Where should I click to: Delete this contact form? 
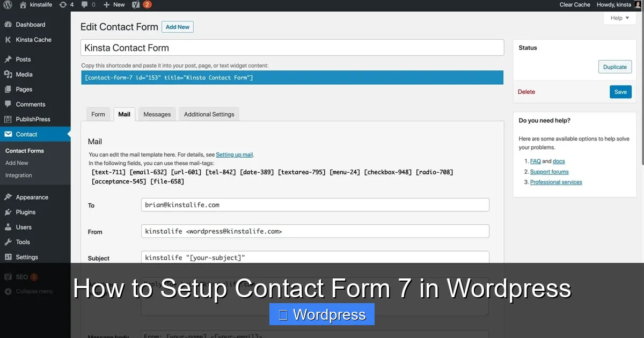tap(526, 92)
